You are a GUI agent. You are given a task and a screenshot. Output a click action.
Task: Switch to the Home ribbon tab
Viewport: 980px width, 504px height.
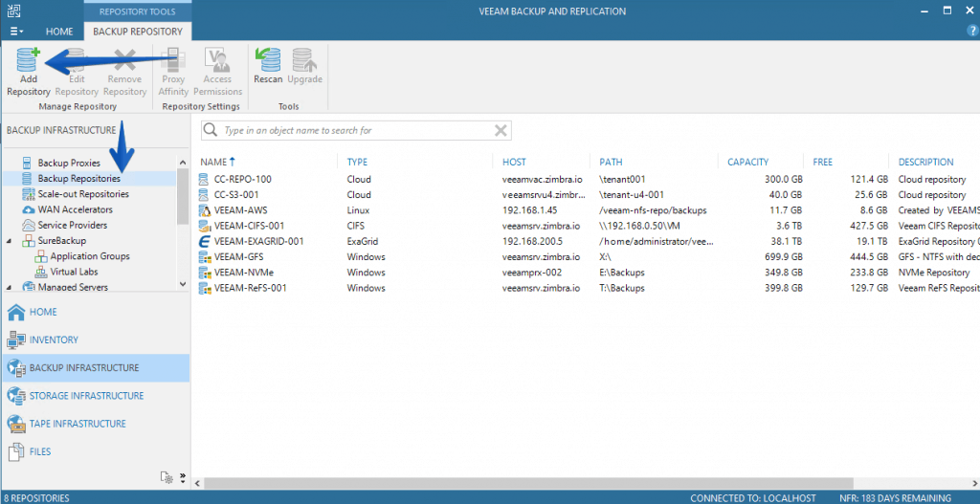[x=59, y=32]
